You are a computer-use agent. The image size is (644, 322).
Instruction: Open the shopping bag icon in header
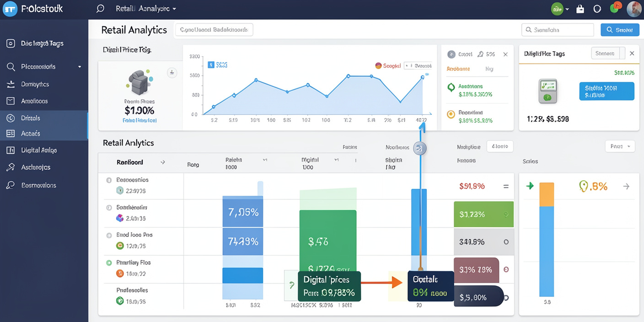(580, 9)
